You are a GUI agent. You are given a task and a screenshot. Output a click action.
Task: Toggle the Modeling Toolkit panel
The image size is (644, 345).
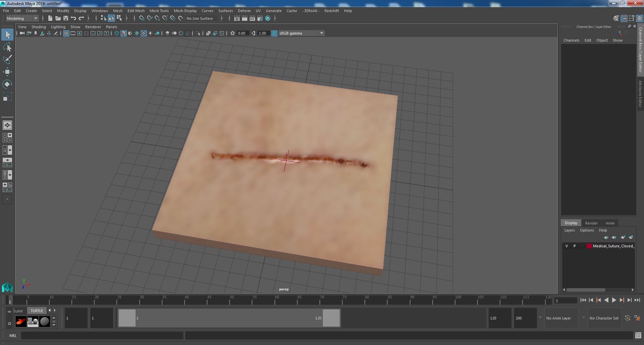(x=616, y=18)
